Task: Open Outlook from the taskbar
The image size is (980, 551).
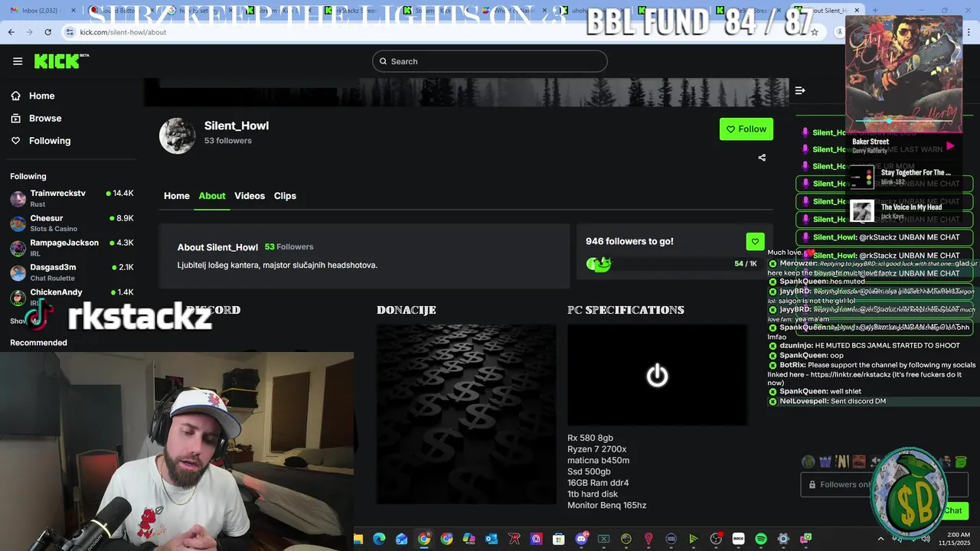Action: pos(492,539)
